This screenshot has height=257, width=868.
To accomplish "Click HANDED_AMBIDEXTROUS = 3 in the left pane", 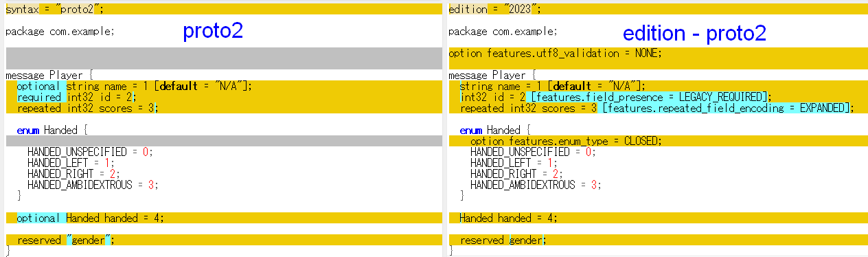I will point(93,185).
